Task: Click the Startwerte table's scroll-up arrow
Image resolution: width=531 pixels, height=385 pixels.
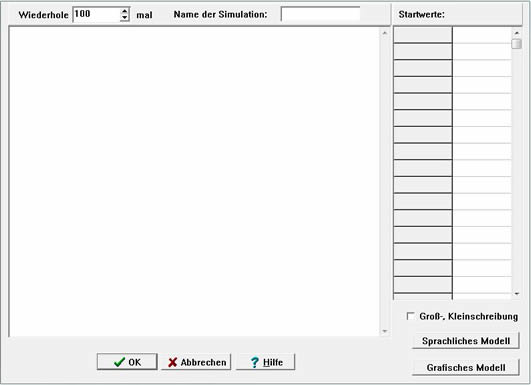Action: (516, 33)
